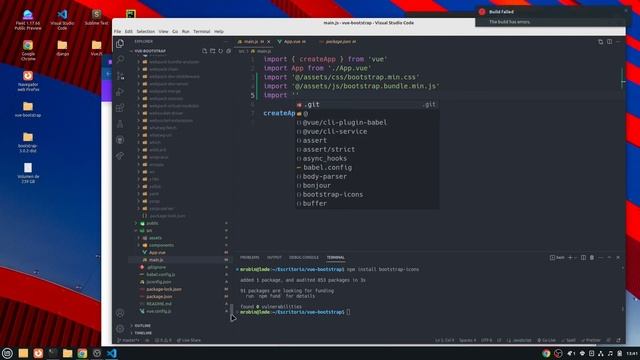This screenshot has height=360, width=640.
Task: Open the Explorer view in activity bar
Action: click(120, 44)
